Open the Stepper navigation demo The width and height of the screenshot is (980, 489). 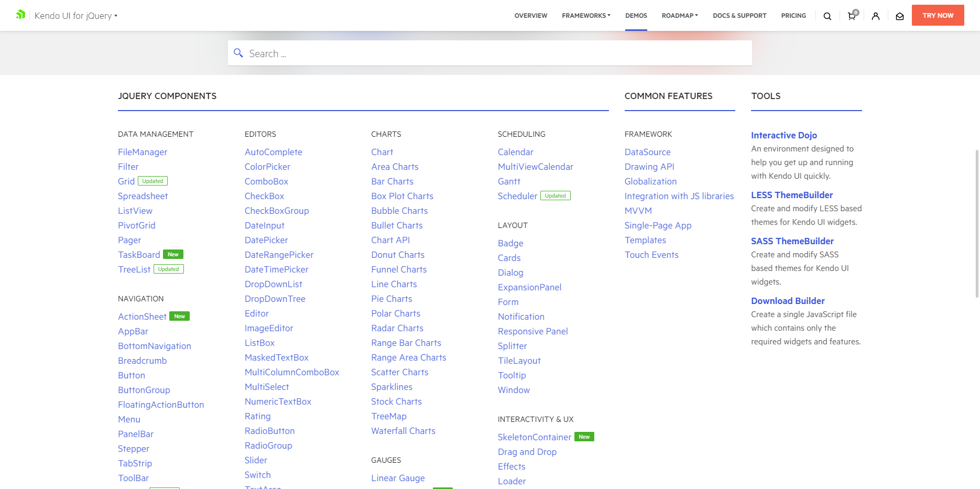tap(133, 449)
